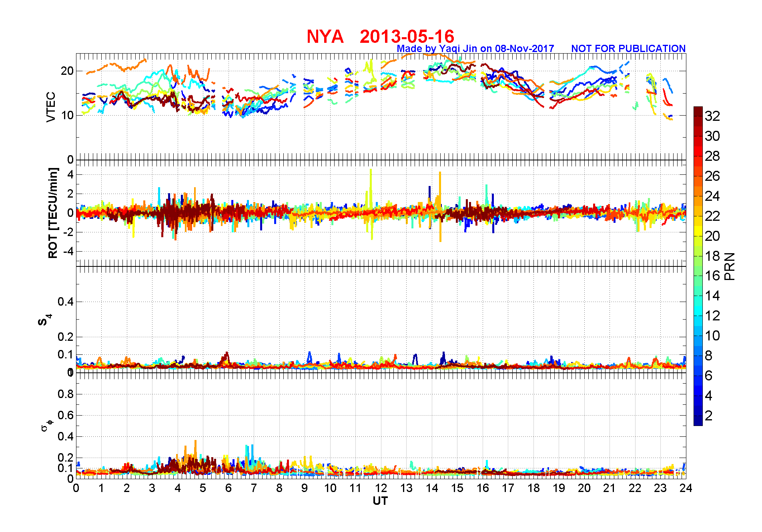Click x-axis tick label 12
The image size is (762, 532).
[x=381, y=488]
